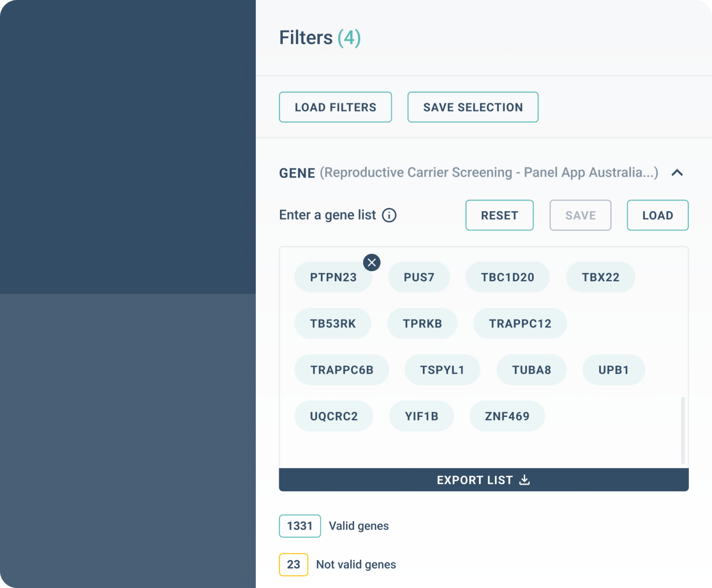
Task: Collapse the GENE filter section
Action: (x=677, y=173)
